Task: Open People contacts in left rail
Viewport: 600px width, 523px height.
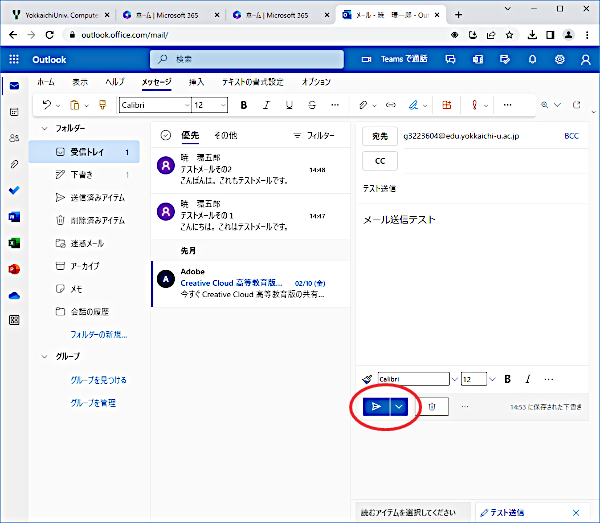Action: (x=14, y=138)
